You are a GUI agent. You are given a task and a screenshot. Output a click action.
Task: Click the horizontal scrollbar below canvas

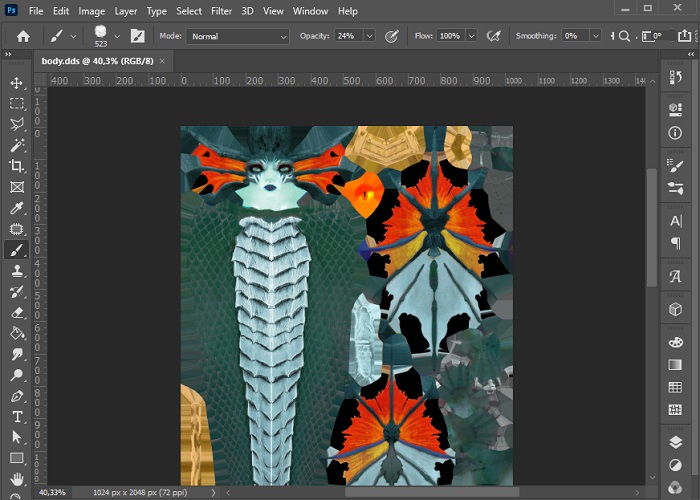point(430,492)
